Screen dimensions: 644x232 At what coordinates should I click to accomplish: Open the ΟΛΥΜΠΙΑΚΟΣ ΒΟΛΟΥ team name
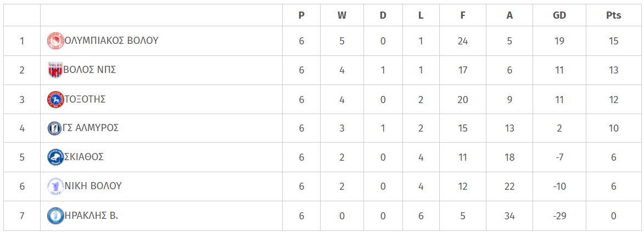(x=111, y=41)
